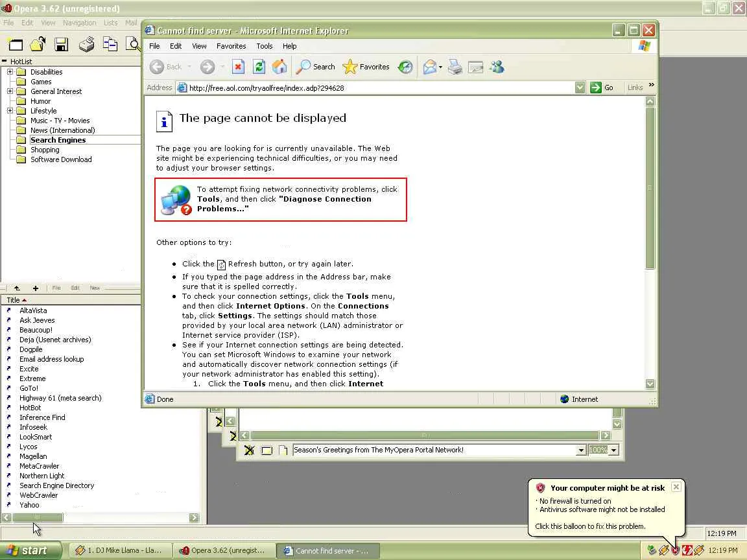The image size is (747, 560).
Task: Open the Favorites menu in Internet Explorer
Action: click(x=231, y=46)
